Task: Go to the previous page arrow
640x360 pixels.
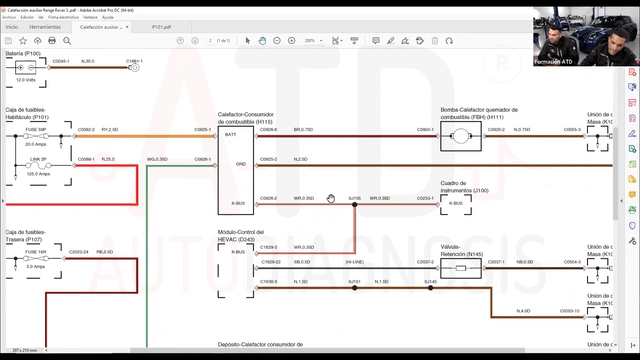Action: (x=180, y=40)
